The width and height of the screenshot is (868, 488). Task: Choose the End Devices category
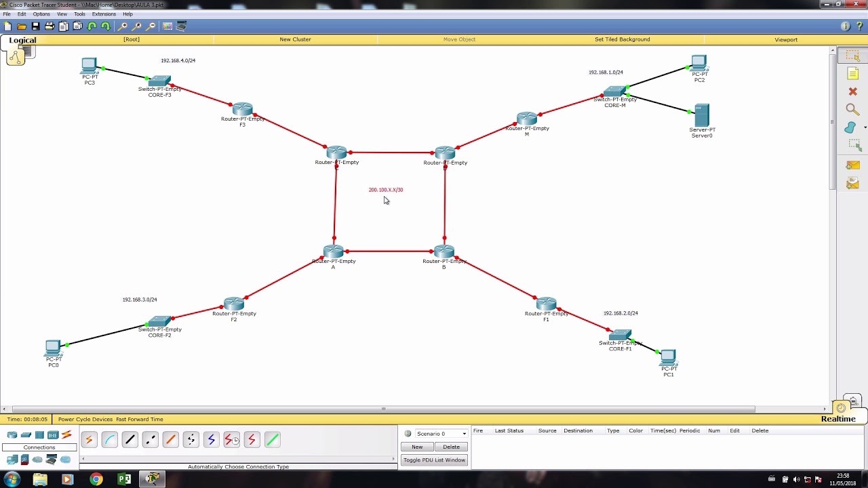click(12, 460)
